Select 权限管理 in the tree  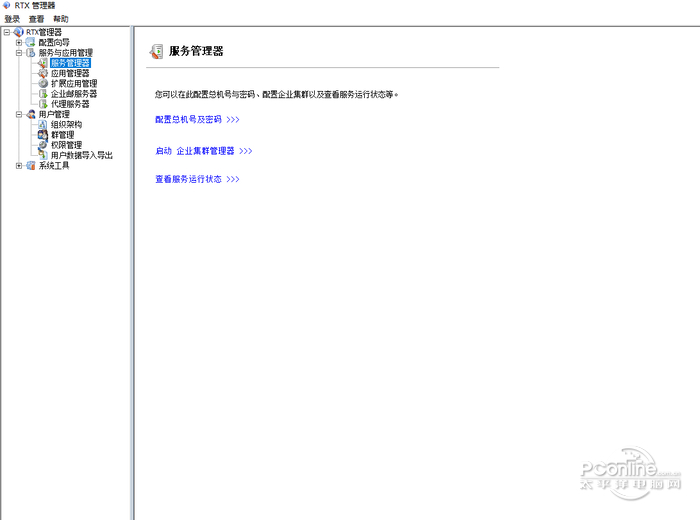click(x=67, y=145)
